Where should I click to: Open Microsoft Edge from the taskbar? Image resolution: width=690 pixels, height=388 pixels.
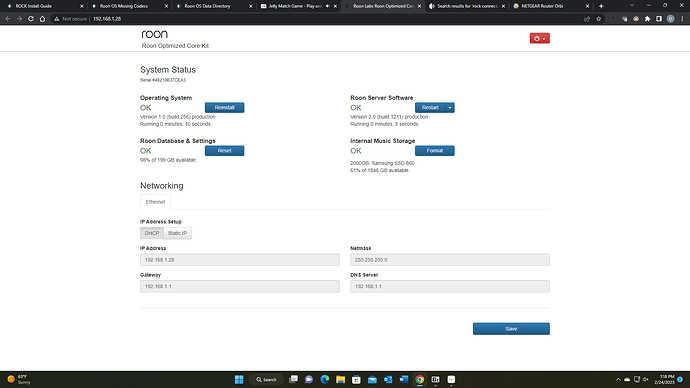(x=325, y=380)
